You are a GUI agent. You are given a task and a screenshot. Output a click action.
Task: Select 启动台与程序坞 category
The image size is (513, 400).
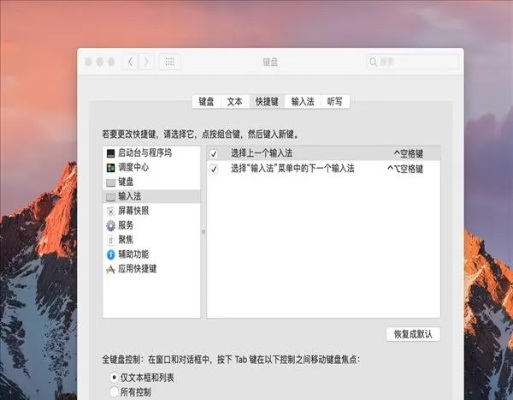pyautogui.click(x=152, y=153)
